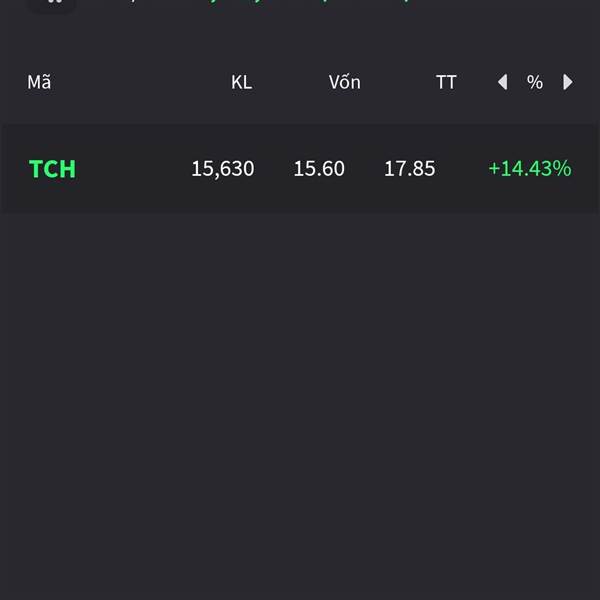Click the right arrow beside the % column
600x600 pixels.
(x=568, y=82)
